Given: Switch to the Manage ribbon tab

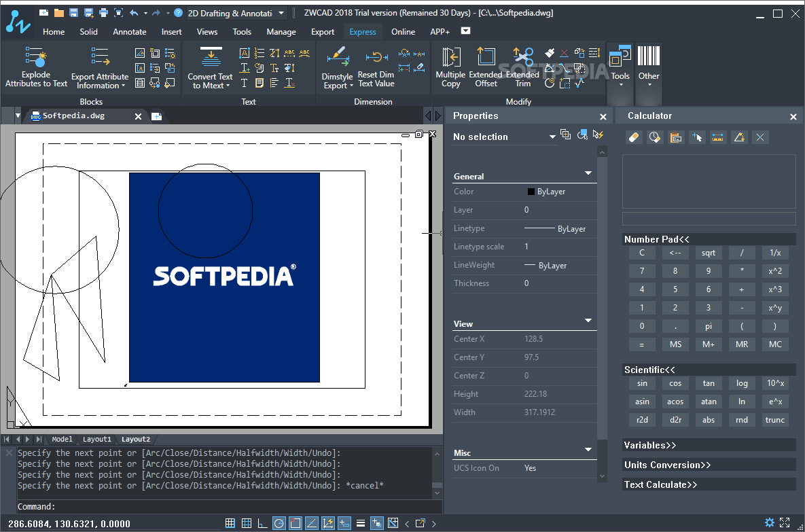Looking at the screenshot, I should [281, 32].
